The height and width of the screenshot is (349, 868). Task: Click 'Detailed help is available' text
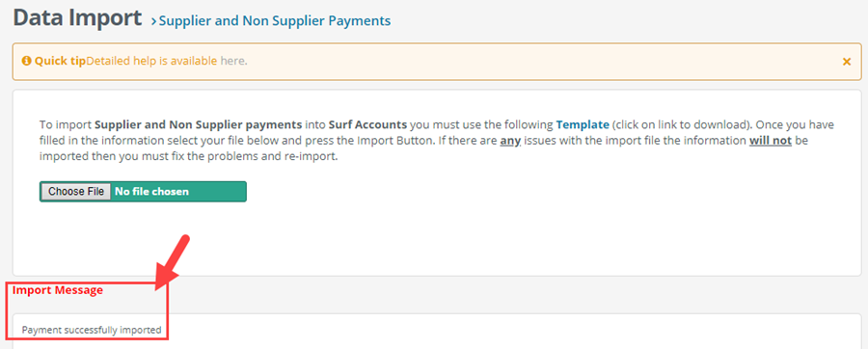point(152,61)
